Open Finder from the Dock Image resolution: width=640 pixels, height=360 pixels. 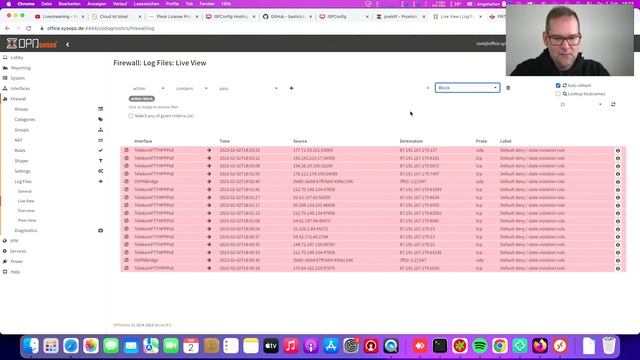pos(31,346)
